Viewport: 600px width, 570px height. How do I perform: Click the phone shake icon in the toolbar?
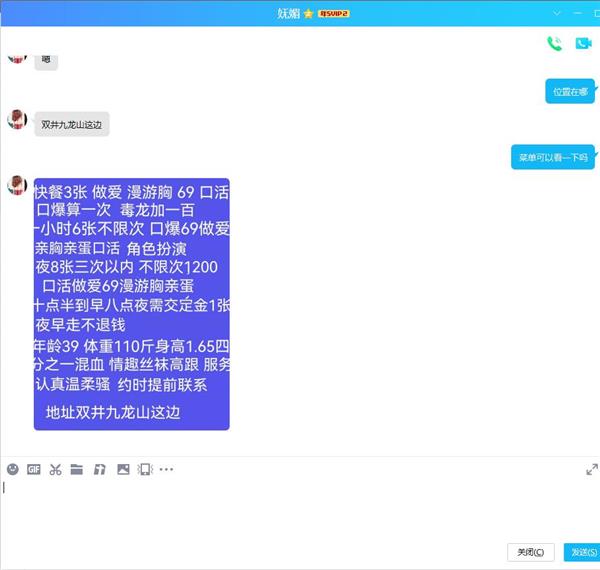point(144,469)
